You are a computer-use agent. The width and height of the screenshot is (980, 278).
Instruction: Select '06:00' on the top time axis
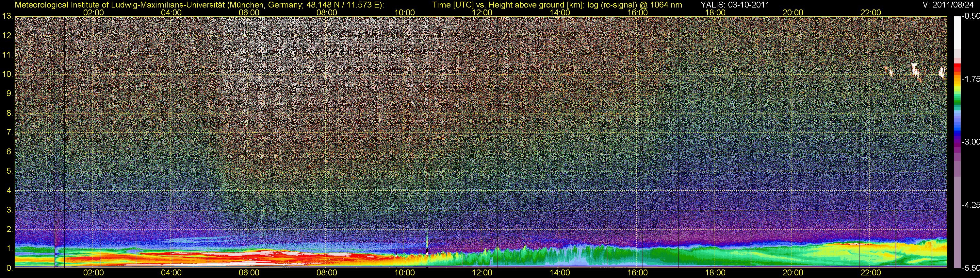[249, 12]
